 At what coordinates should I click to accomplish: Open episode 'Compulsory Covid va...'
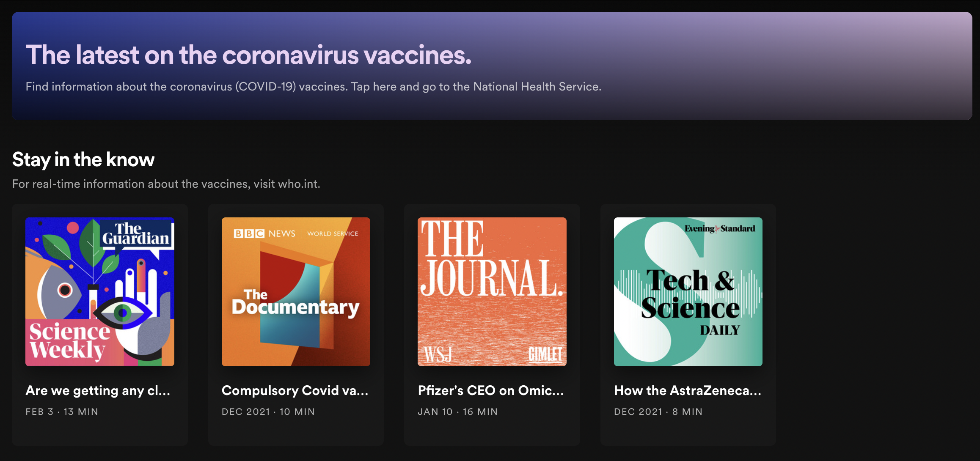[295, 390]
